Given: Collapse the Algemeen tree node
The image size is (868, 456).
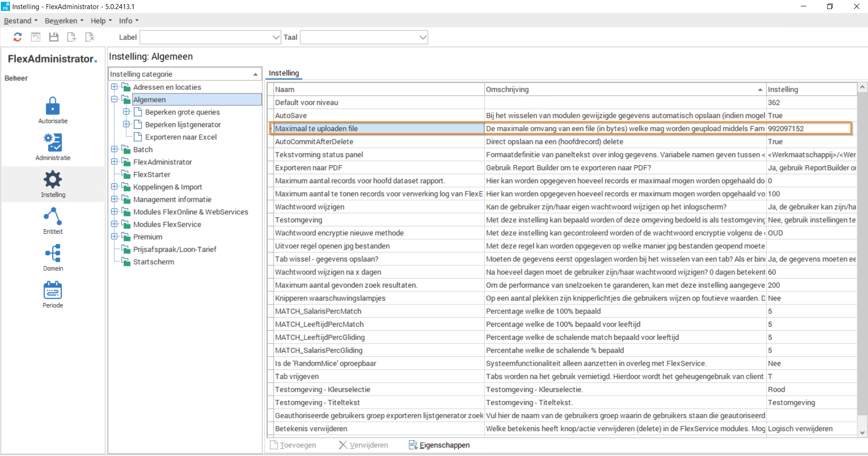Looking at the screenshot, I should pos(114,99).
